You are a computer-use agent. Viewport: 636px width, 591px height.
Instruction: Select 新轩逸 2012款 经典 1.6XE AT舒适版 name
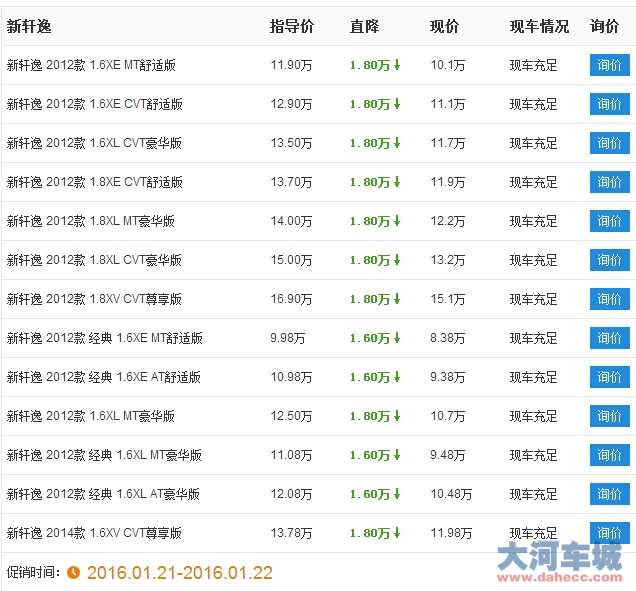point(103,377)
